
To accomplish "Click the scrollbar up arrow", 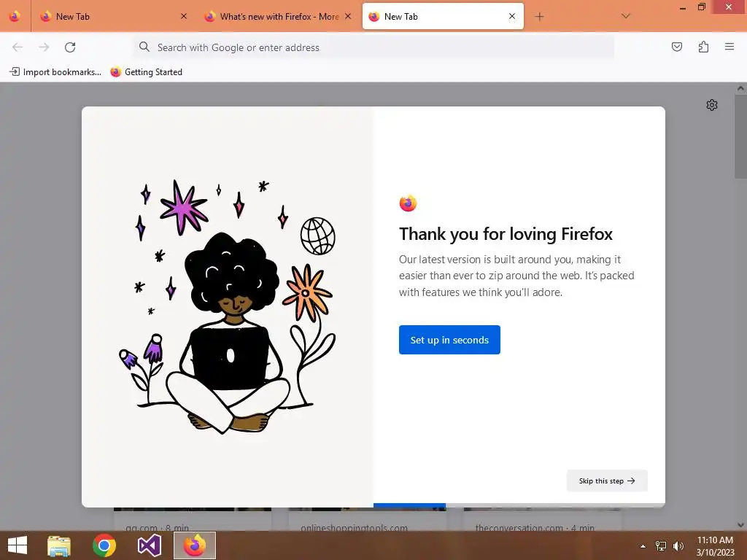I will pyautogui.click(x=740, y=88).
